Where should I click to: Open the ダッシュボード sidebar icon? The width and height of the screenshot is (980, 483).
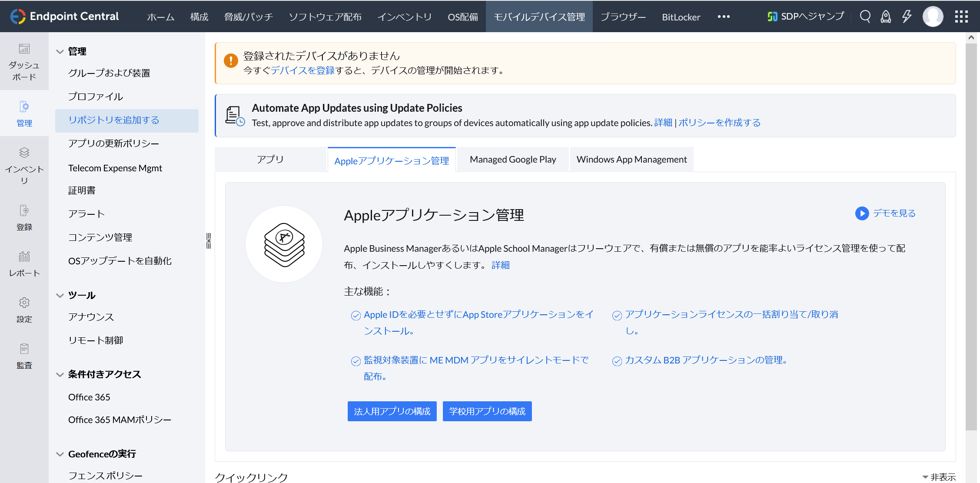click(x=24, y=62)
